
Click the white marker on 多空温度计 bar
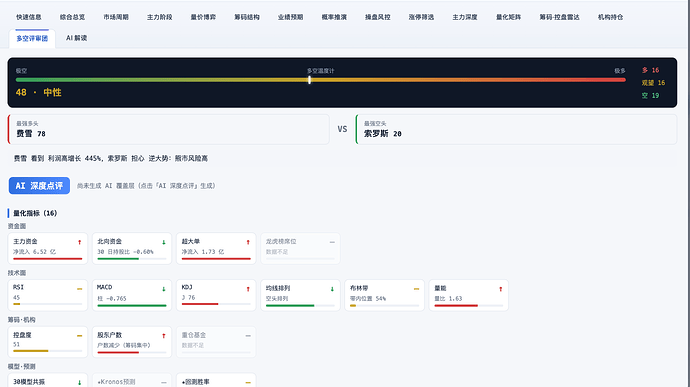309,80
